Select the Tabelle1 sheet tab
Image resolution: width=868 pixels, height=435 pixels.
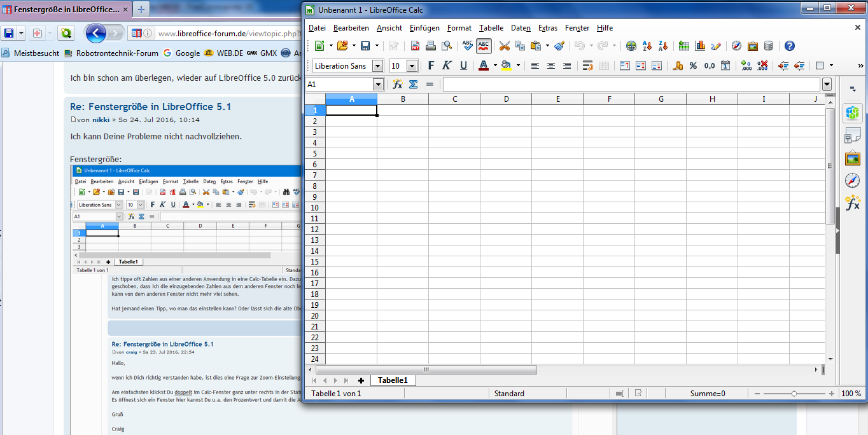click(x=393, y=380)
